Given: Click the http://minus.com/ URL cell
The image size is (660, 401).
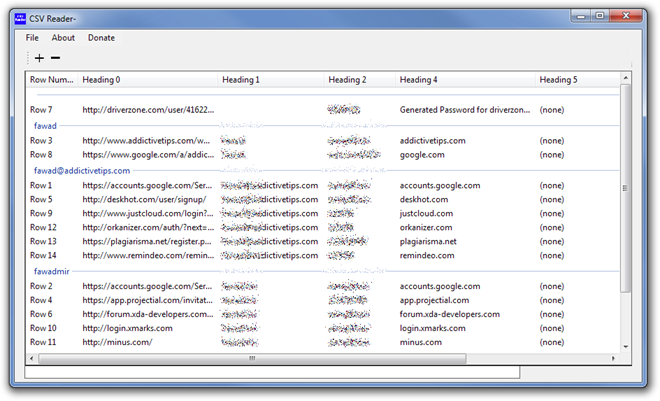Looking at the screenshot, I should 117,342.
